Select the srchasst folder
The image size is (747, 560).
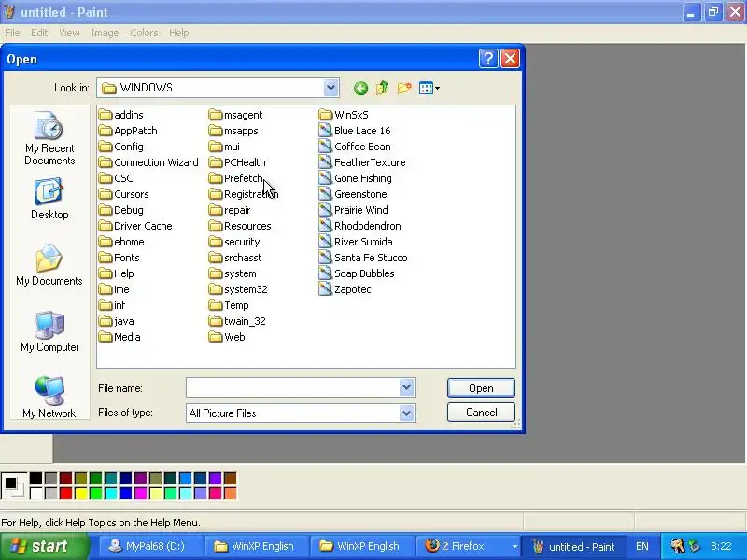click(x=235, y=258)
